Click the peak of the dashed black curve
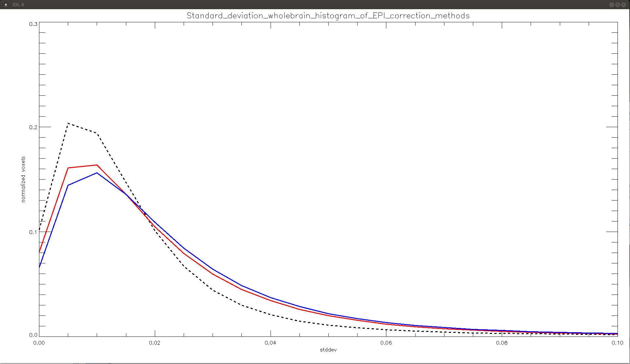This screenshot has width=630, height=364. (68, 124)
